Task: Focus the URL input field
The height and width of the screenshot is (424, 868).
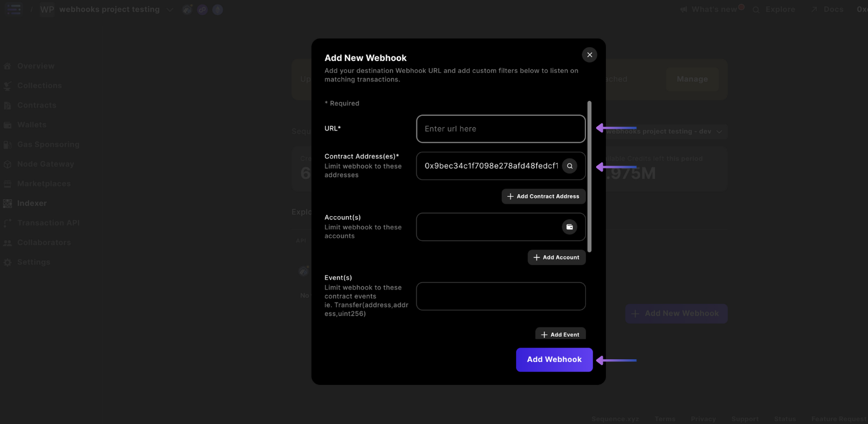Action: [x=500, y=129]
